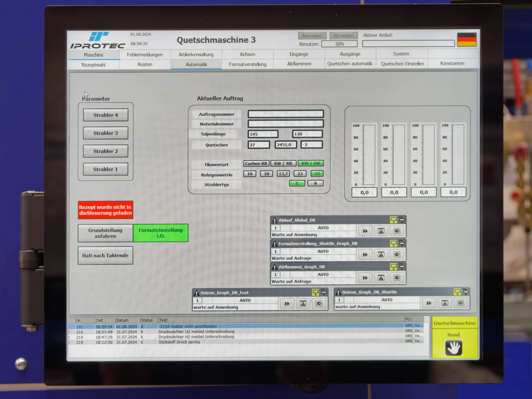Choose Rohrgeometrie 19

coord(250,174)
